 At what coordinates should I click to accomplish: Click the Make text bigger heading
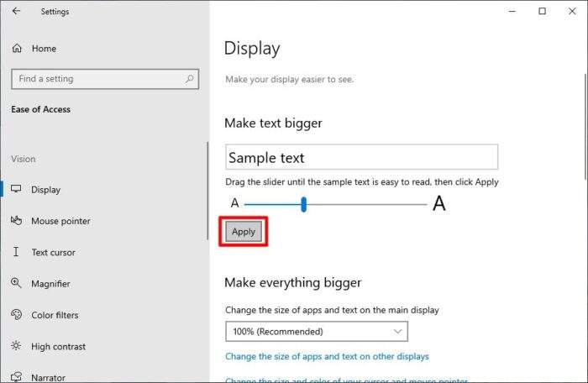[x=273, y=123]
